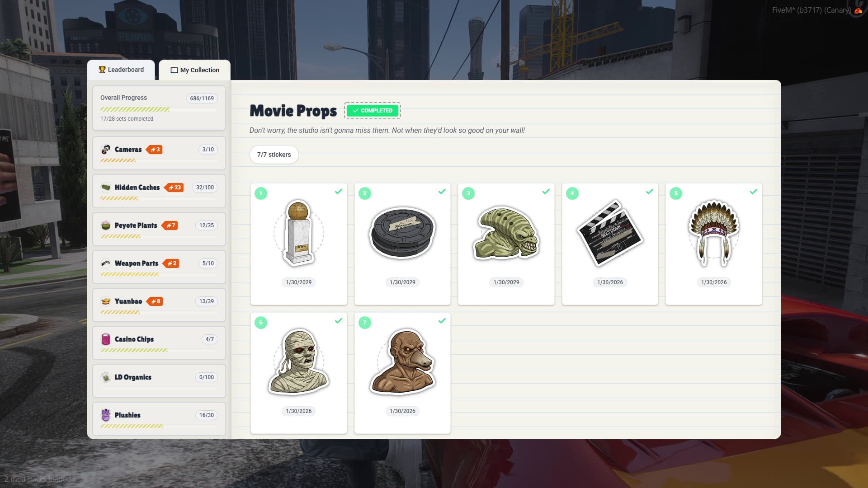The height and width of the screenshot is (488, 868).
Task: Click the Plushies purple toy icon
Action: (106, 415)
